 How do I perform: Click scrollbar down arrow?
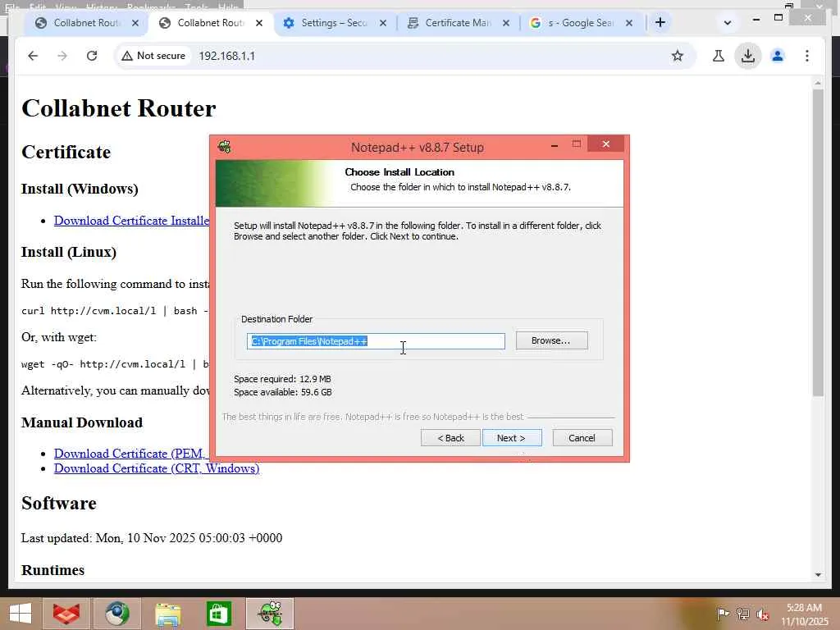point(818,575)
